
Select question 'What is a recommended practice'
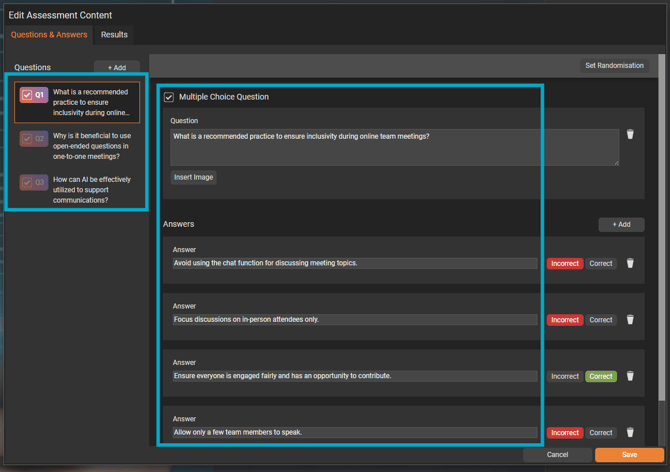(x=77, y=102)
